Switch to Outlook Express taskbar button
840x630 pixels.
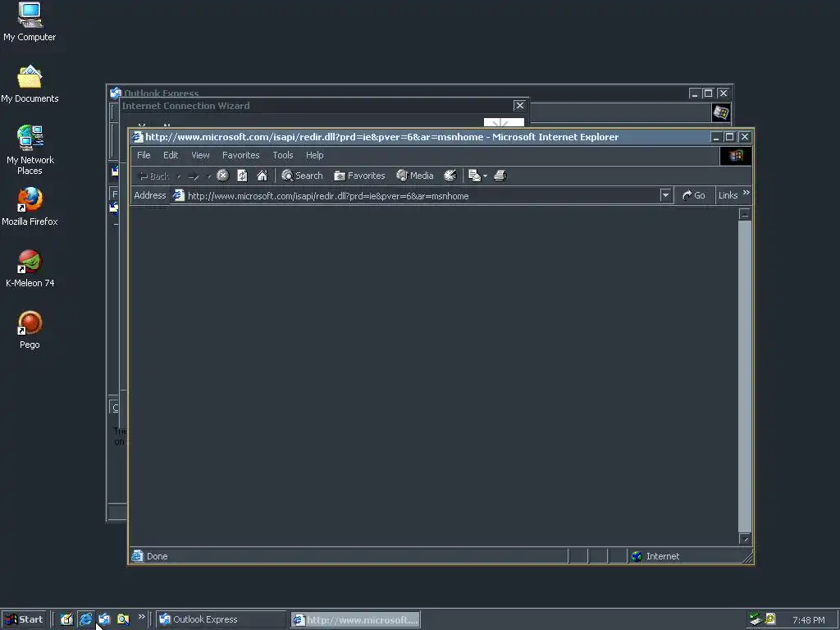click(221, 619)
